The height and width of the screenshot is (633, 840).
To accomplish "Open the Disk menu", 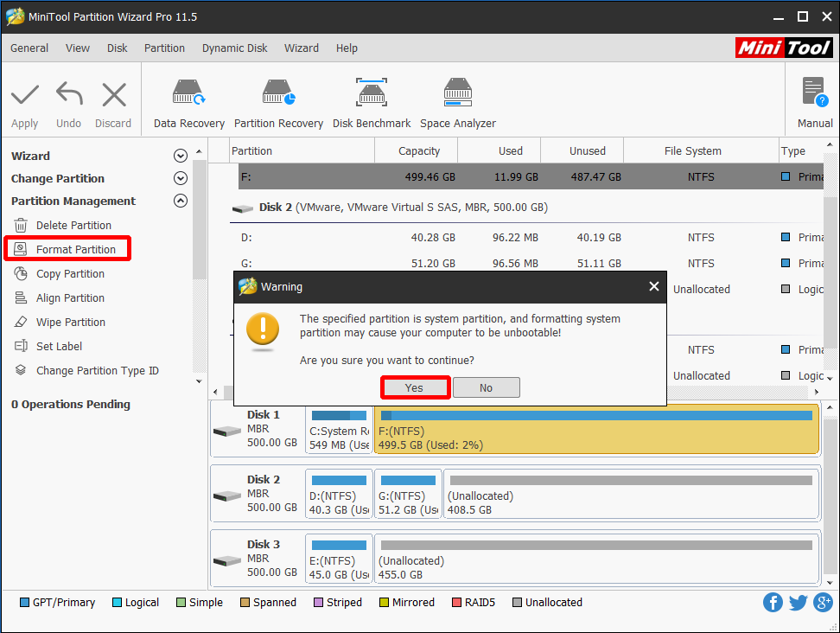I will (x=118, y=48).
